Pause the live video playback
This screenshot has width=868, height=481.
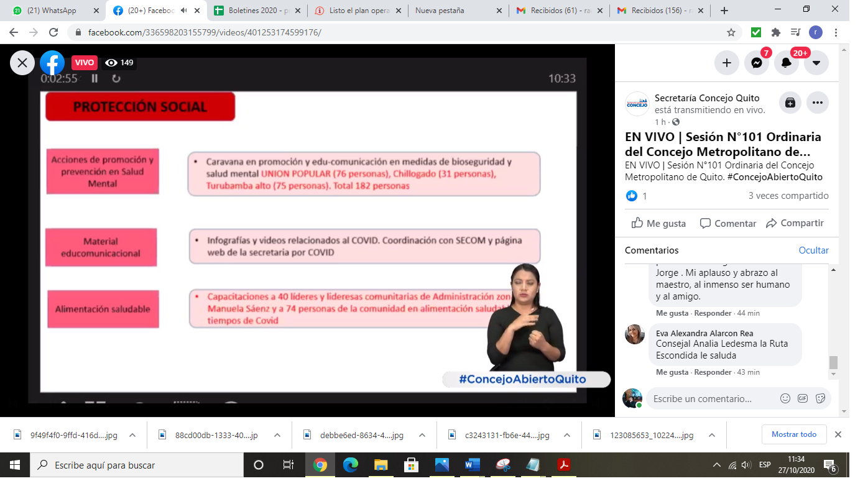pyautogui.click(x=95, y=78)
